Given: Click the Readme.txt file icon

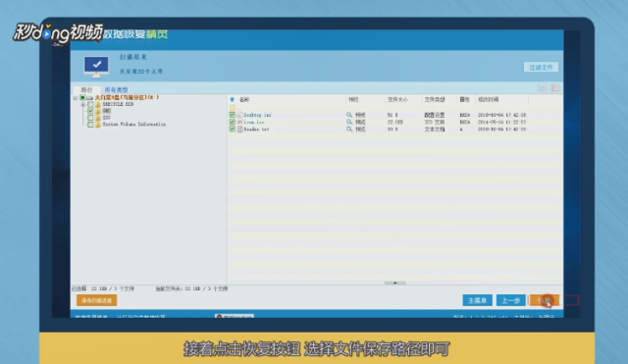Looking at the screenshot, I should (x=239, y=129).
